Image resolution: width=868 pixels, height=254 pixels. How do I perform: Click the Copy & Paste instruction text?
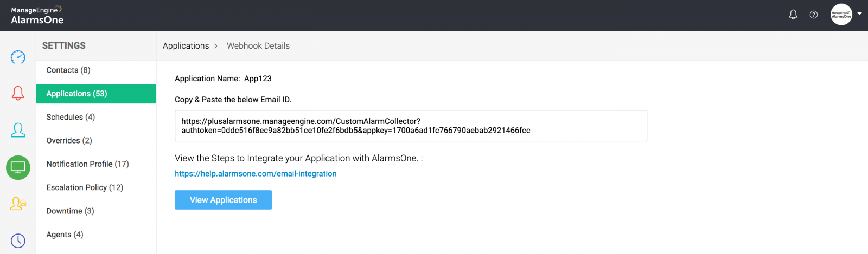(233, 100)
